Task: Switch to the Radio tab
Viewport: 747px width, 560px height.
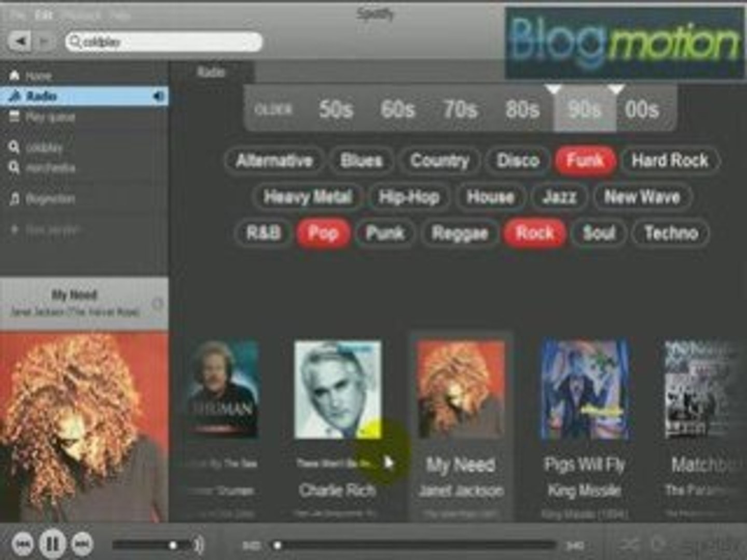Action: 211,72
